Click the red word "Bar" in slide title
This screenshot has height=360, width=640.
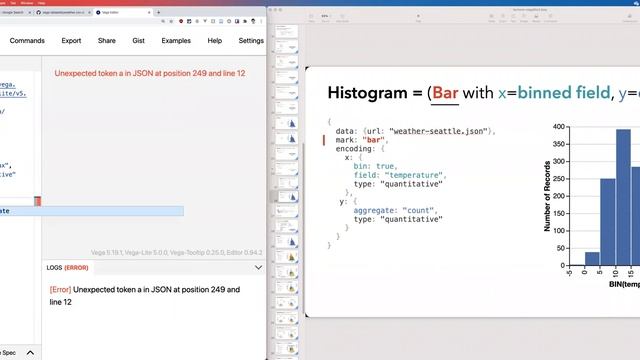click(x=445, y=93)
